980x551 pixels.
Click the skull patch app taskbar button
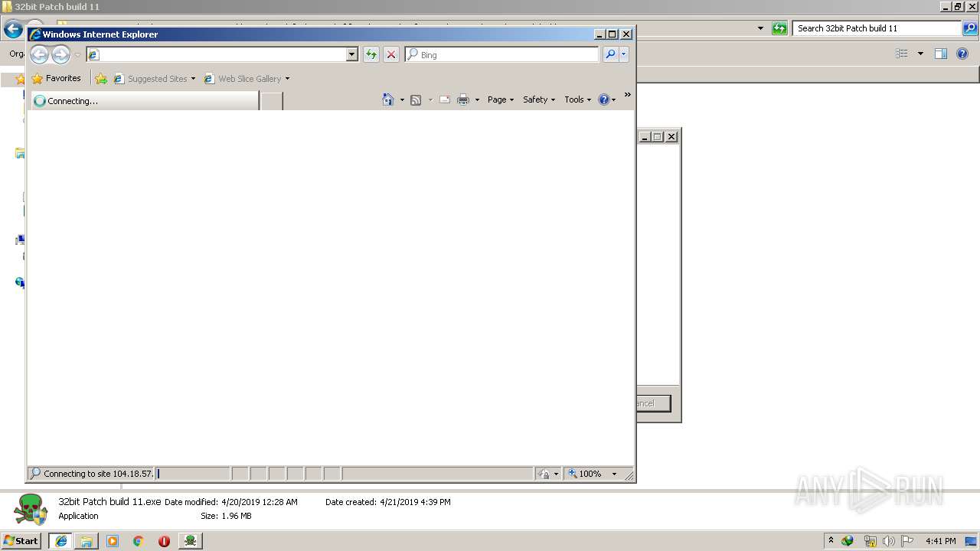coord(190,541)
